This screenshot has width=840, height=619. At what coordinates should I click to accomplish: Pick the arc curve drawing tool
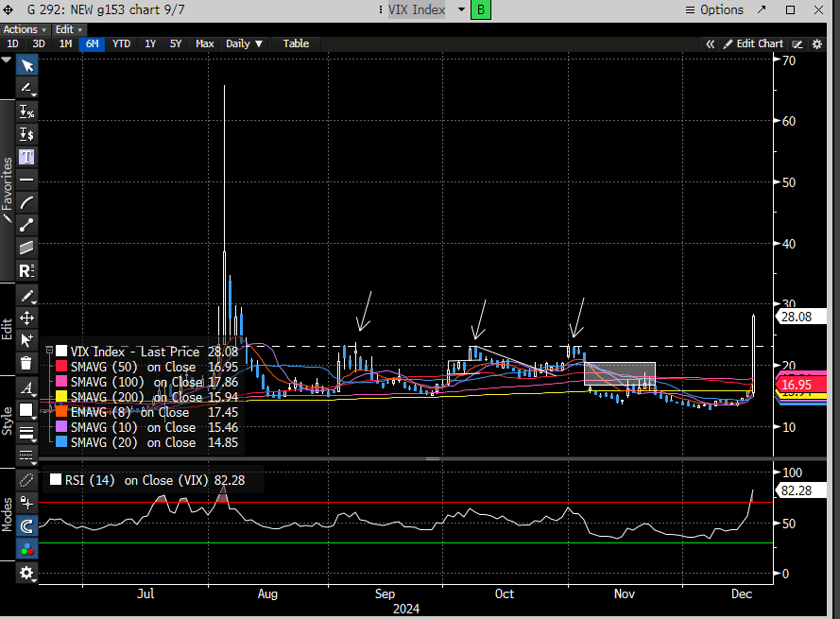[27, 201]
